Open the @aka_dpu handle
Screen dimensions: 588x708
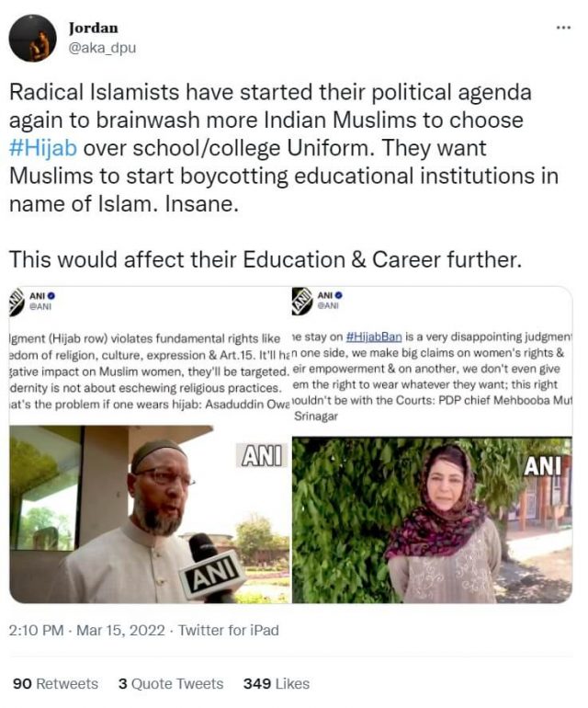102,48
